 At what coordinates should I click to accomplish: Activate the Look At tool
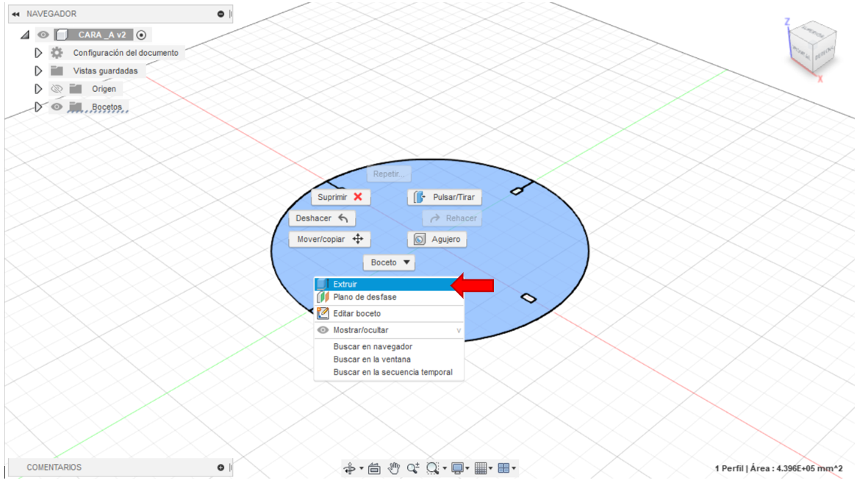(374, 468)
